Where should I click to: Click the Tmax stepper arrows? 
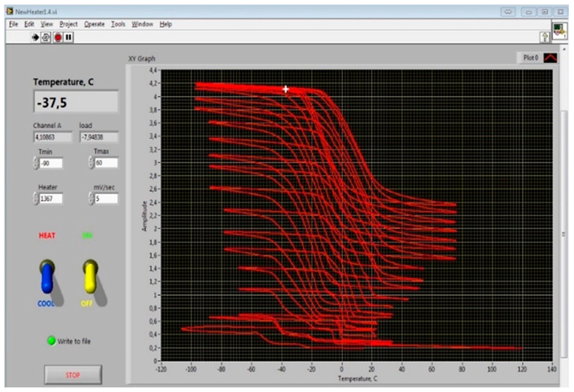pos(91,163)
